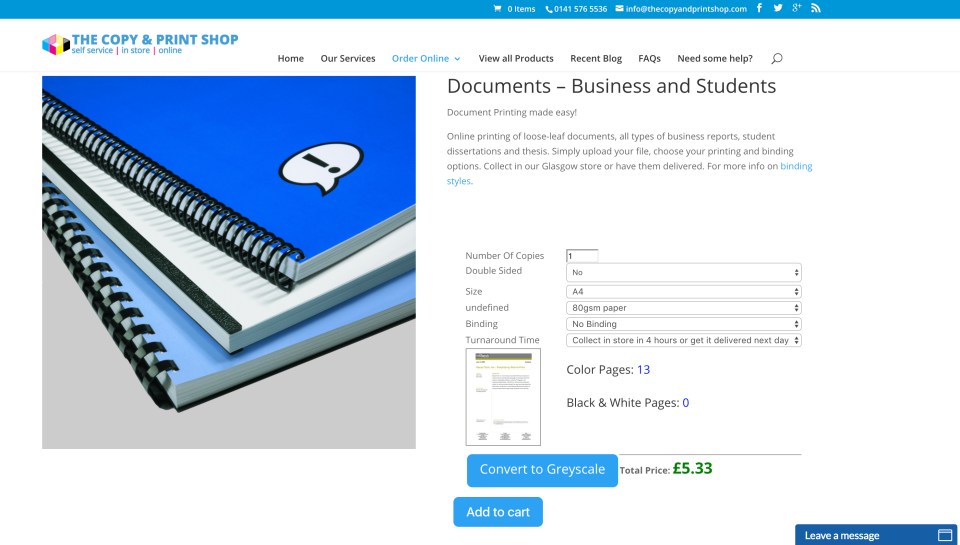Open the Binding dropdown
Screen dimensions: 960x545
tap(684, 324)
